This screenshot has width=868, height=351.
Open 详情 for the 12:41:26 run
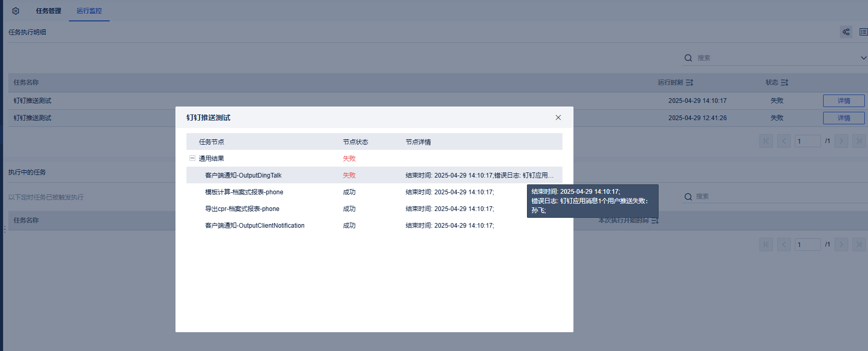(844, 118)
